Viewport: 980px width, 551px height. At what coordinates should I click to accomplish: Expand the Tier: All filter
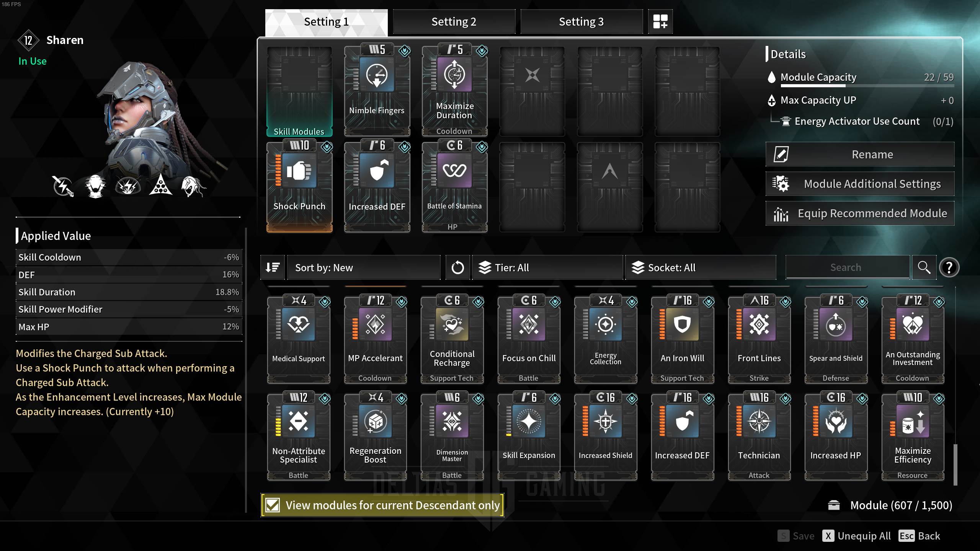(547, 267)
